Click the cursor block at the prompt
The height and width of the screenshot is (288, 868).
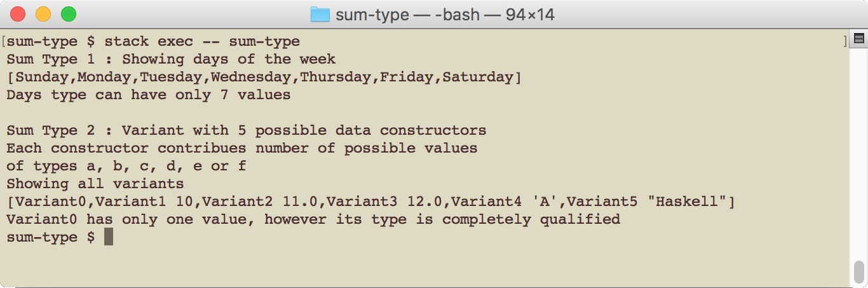[108, 237]
